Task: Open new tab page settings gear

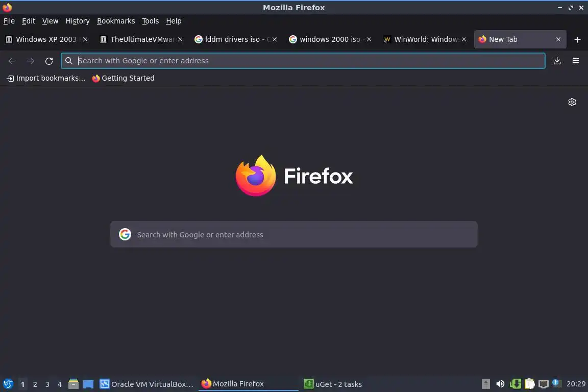Action: [572, 102]
